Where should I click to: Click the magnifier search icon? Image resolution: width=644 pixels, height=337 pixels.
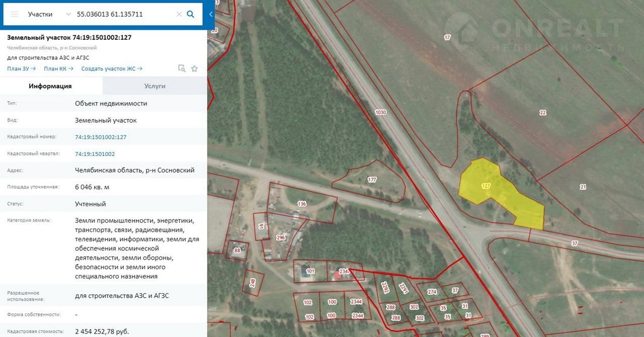[x=191, y=14]
